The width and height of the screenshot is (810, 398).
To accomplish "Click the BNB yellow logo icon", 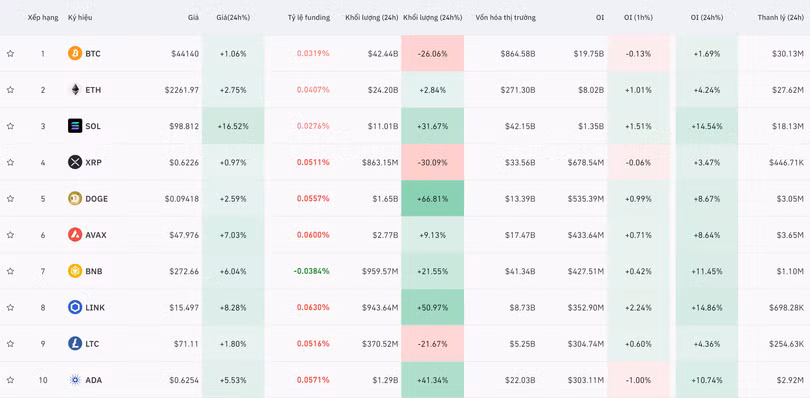I will pos(75,271).
